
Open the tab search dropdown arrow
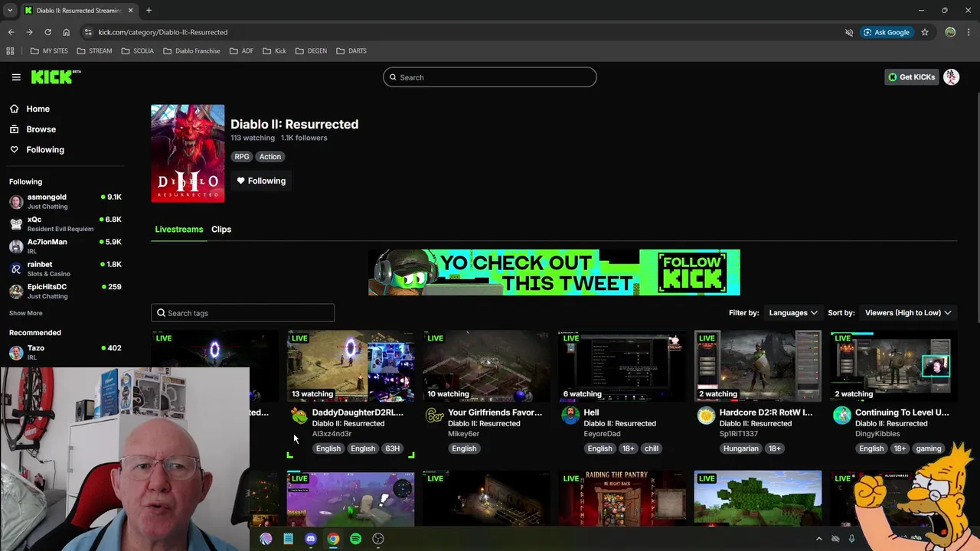[x=10, y=11]
